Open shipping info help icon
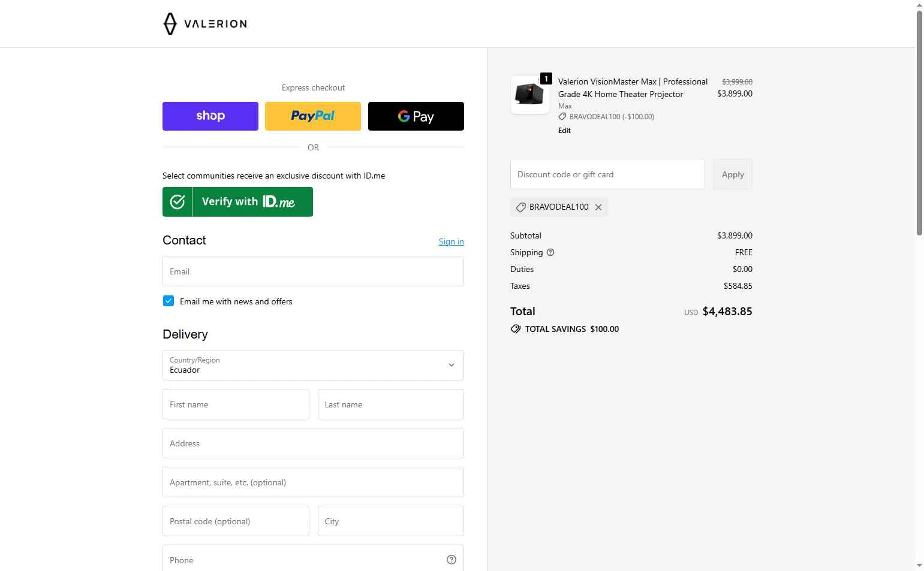 [550, 252]
